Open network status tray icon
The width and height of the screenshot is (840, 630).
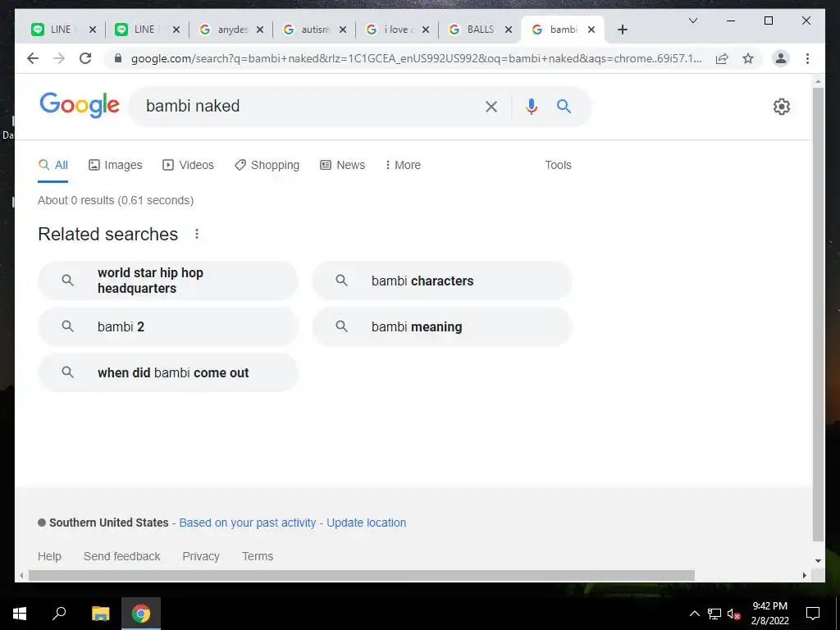tap(714, 614)
